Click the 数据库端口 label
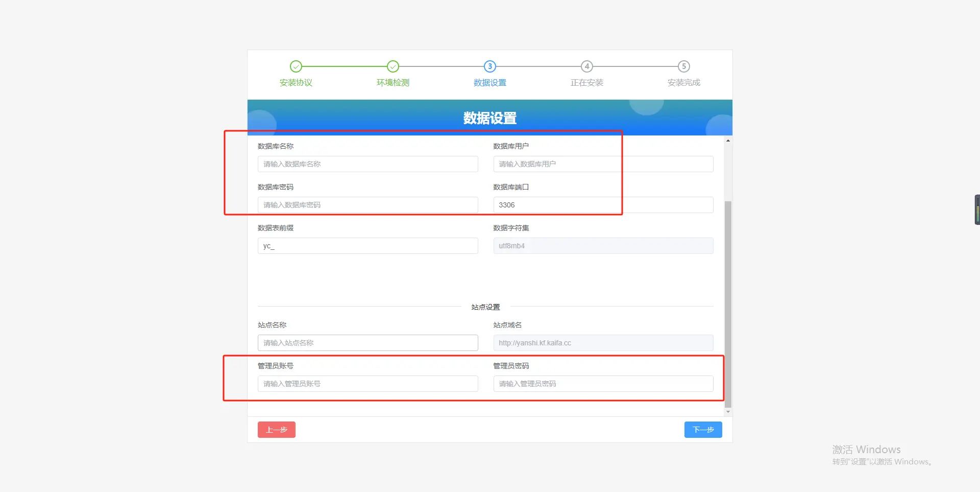 pyautogui.click(x=511, y=187)
